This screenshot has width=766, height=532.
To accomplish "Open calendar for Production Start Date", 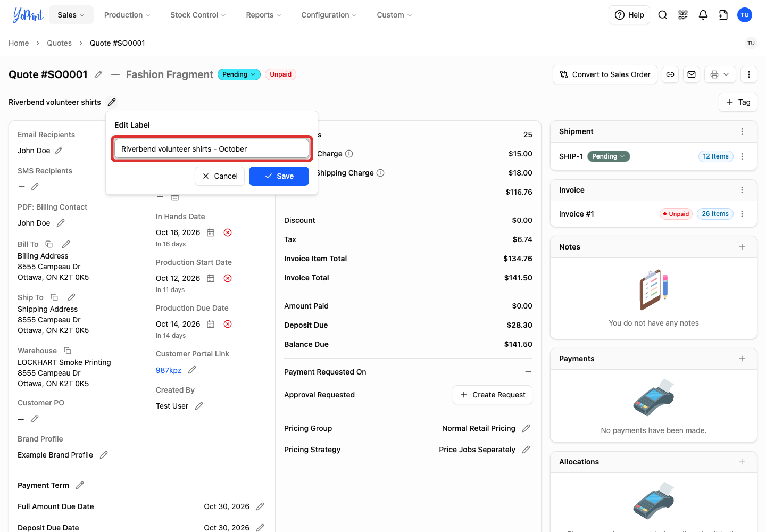I will (x=211, y=278).
